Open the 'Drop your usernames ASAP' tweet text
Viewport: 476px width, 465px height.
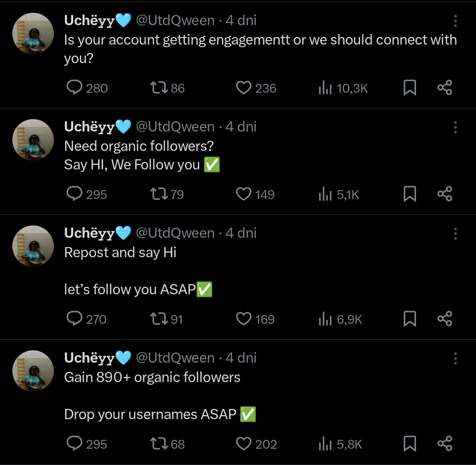150,414
